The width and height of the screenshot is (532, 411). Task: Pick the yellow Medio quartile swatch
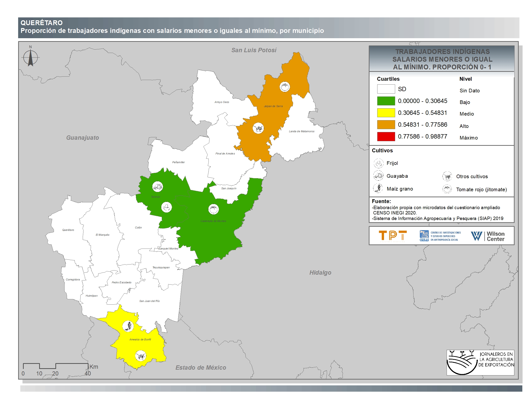pyautogui.click(x=386, y=113)
